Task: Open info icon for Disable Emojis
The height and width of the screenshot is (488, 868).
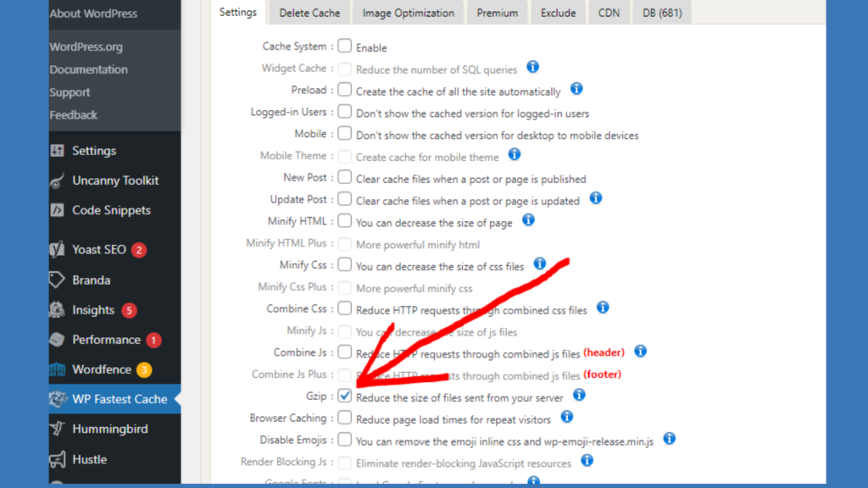Action: click(670, 438)
